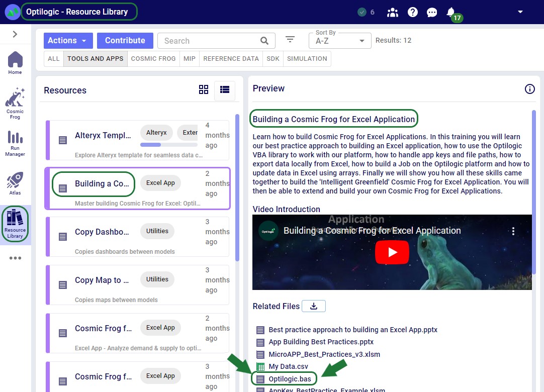Open Resource Library in sidebar
The width and height of the screenshot is (544, 392).
coord(15,224)
